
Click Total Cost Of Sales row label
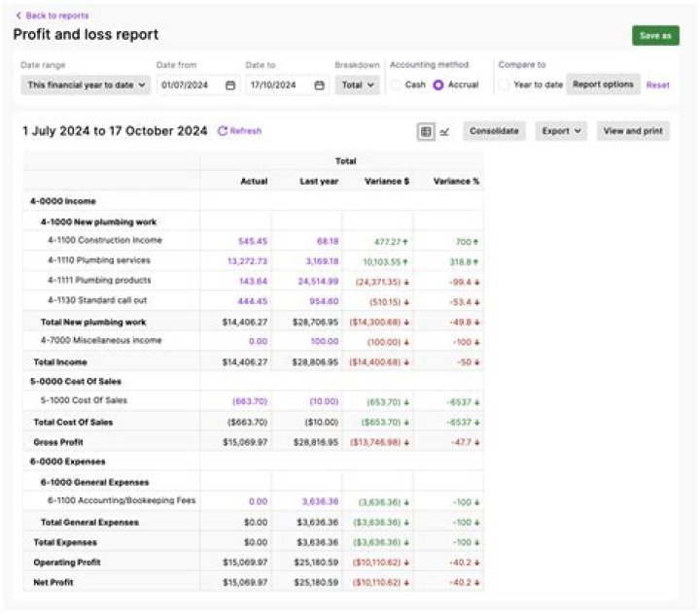pos(73,422)
